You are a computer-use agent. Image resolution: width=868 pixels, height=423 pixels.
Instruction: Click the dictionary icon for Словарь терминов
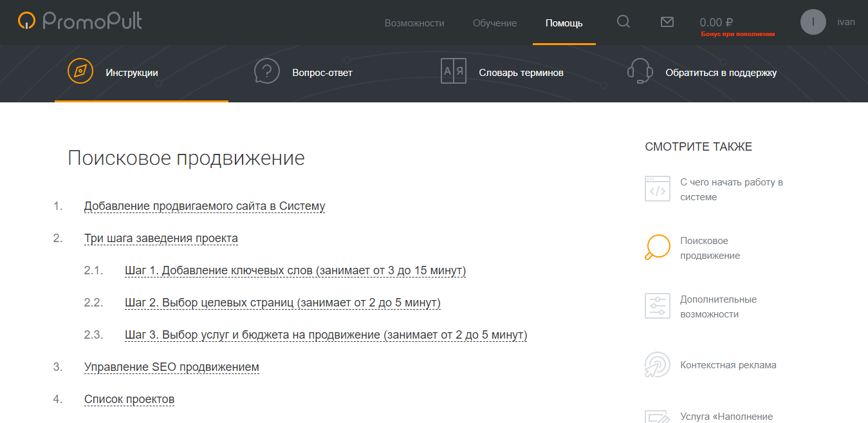click(453, 71)
